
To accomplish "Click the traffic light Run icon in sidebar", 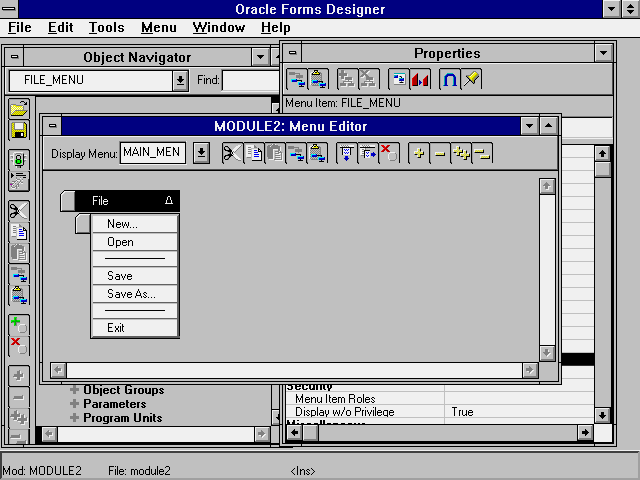I will pyautogui.click(x=19, y=160).
